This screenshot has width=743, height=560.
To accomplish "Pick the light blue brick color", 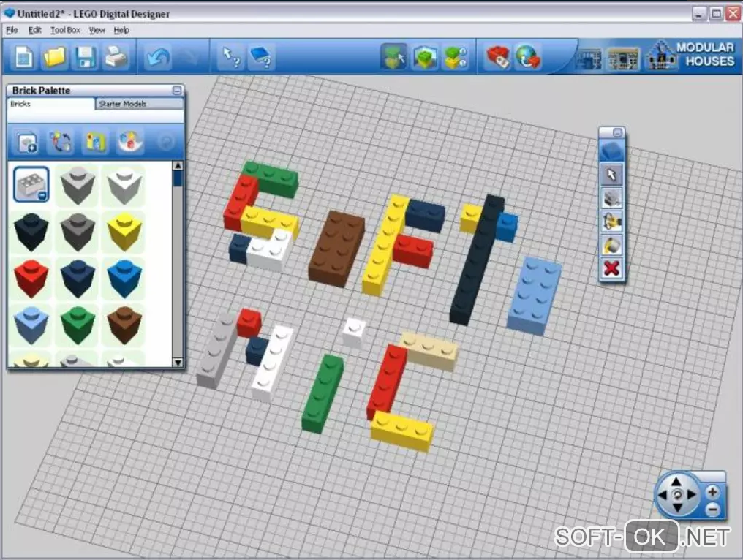I will pyautogui.click(x=31, y=325).
